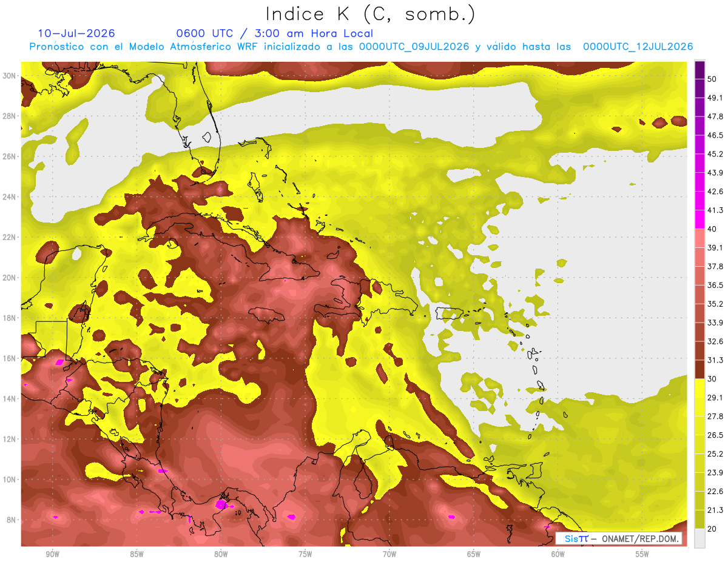
Task: Click the '45.2' colorbar value
Action: 715,154
